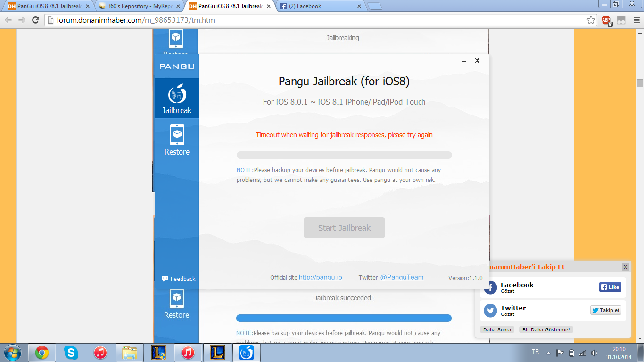The image size is (644, 362).
Task: Close the Pangu Jailbreak window
Action: (x=477, y=61)
